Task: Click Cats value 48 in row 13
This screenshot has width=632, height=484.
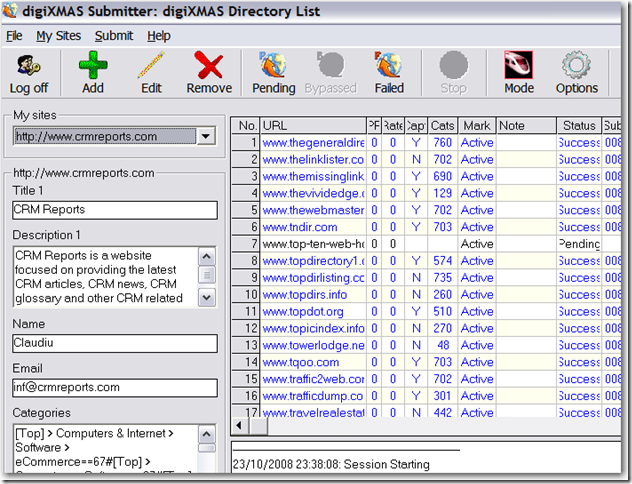Action: click(443, 346)
